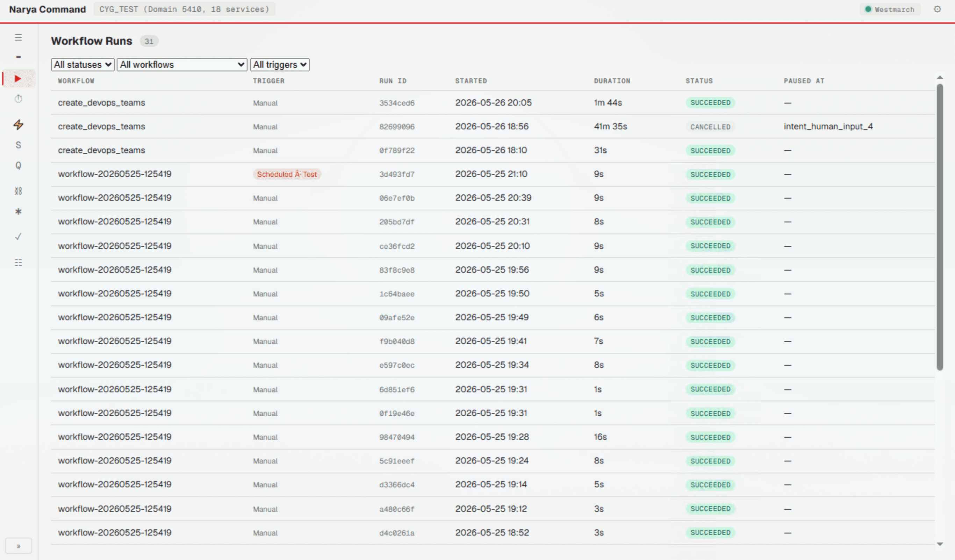Screen dimensions: 955x560
Task: Click the 31 run count badge
Action: 149,41
